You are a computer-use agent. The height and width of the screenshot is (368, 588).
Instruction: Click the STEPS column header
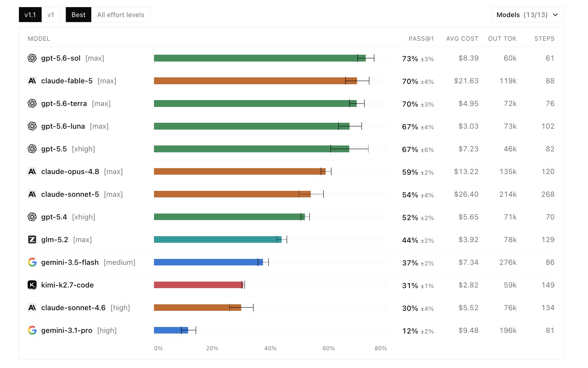pos(544,39)
